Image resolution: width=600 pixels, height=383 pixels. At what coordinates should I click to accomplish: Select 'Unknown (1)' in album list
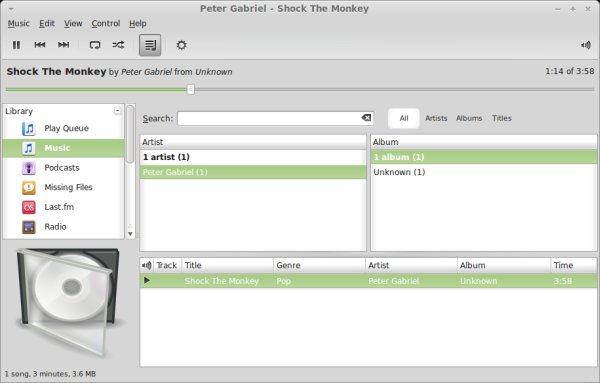484,172
